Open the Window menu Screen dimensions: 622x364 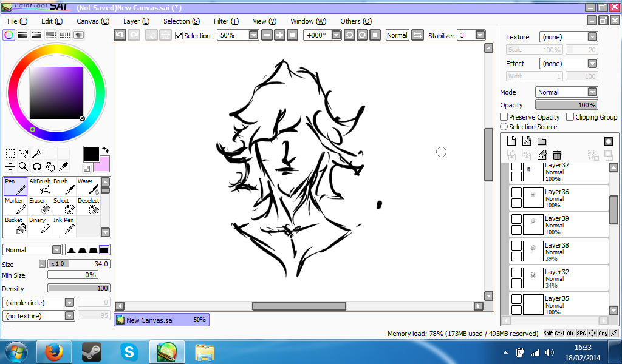tap(308, 21)
